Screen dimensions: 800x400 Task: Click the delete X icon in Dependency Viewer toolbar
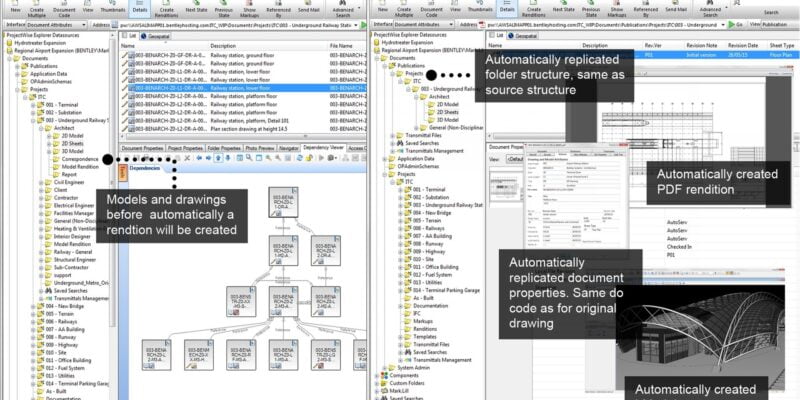187,158
